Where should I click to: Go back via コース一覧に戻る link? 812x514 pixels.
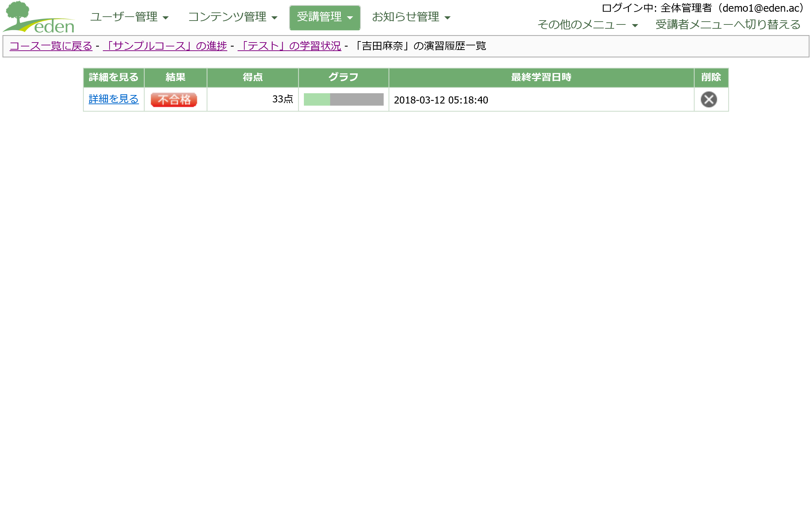(x=51, y=46)
